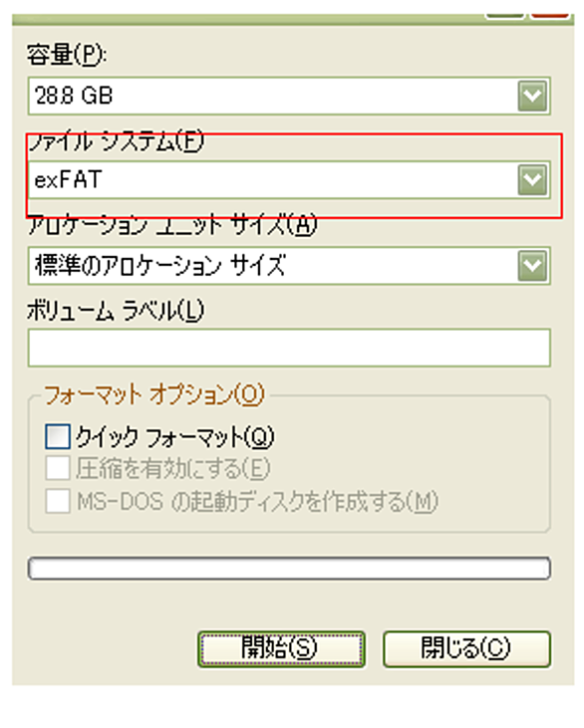Click the フォーマット オプション(O) group label
The image size is (584, 728).
point(153,395)
